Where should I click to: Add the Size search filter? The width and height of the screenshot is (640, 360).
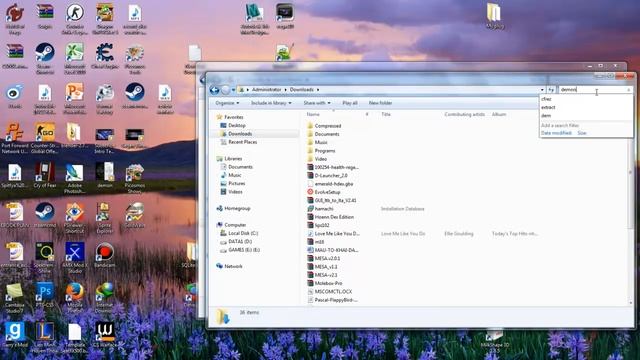(582, 133)
